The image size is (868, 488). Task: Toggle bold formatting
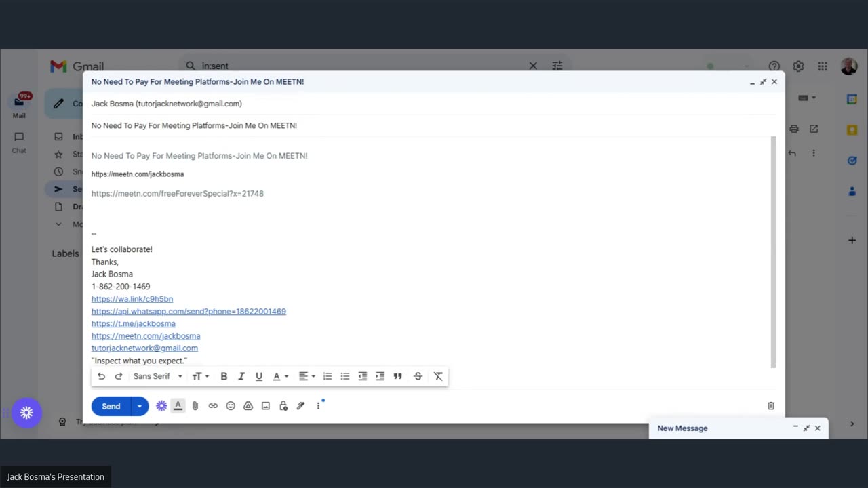click(224, 376)
